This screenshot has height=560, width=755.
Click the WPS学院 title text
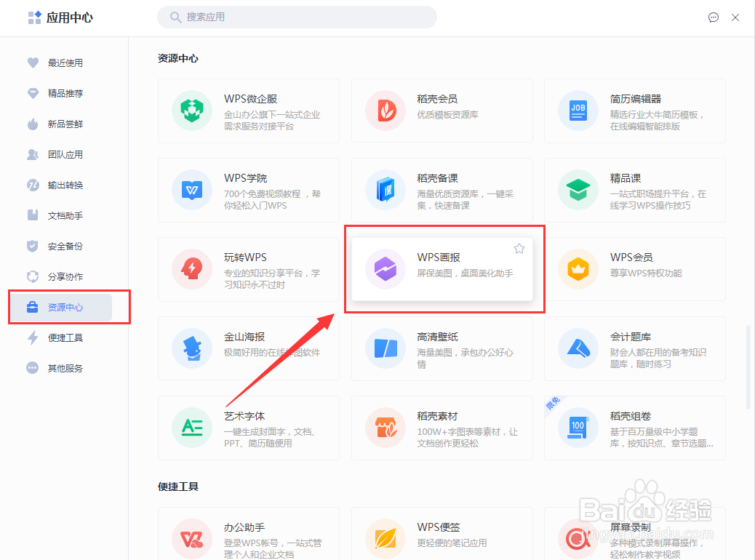pos(245,178)
